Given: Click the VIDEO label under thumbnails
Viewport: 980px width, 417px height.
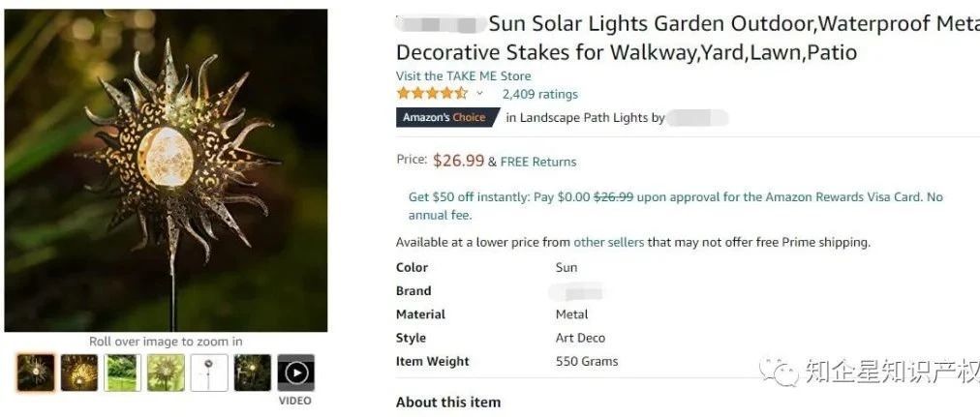Looking at the screenshot, I should pyautogui.click(x=295, y=401).
